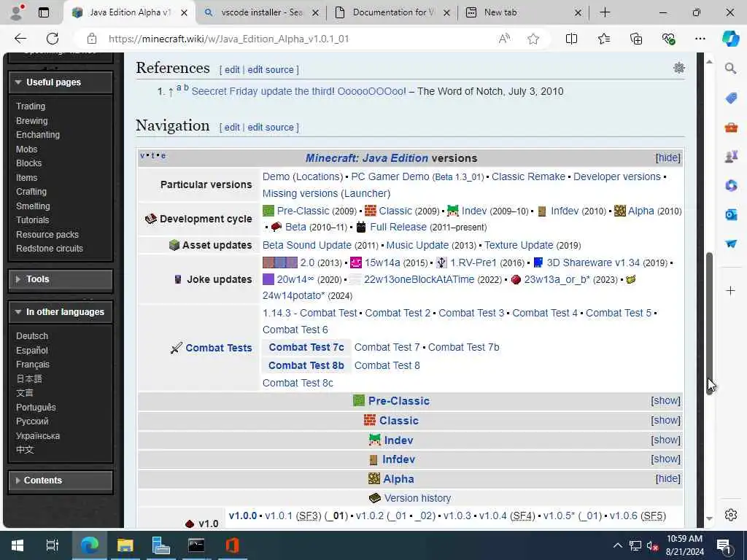Open File Explorer from the taskbar
This screenshot has height=560, width=747.
[125, 545]
